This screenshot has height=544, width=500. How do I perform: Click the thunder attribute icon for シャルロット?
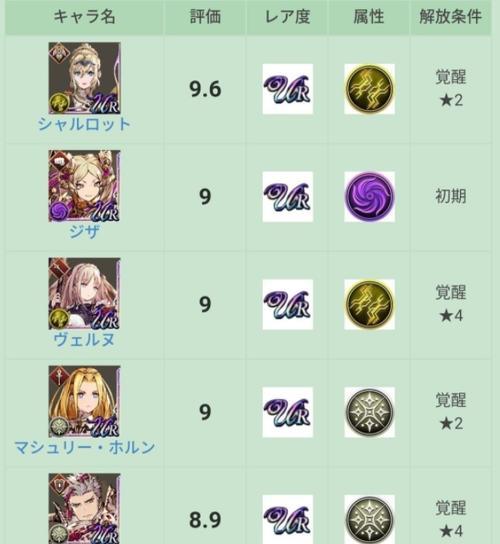[369, 89]
